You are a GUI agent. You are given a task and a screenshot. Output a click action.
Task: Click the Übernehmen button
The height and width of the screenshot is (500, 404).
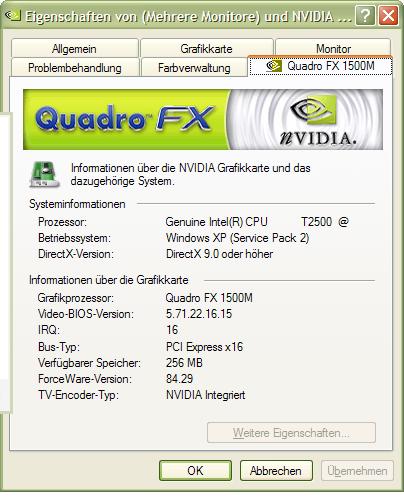click(357, 470)
